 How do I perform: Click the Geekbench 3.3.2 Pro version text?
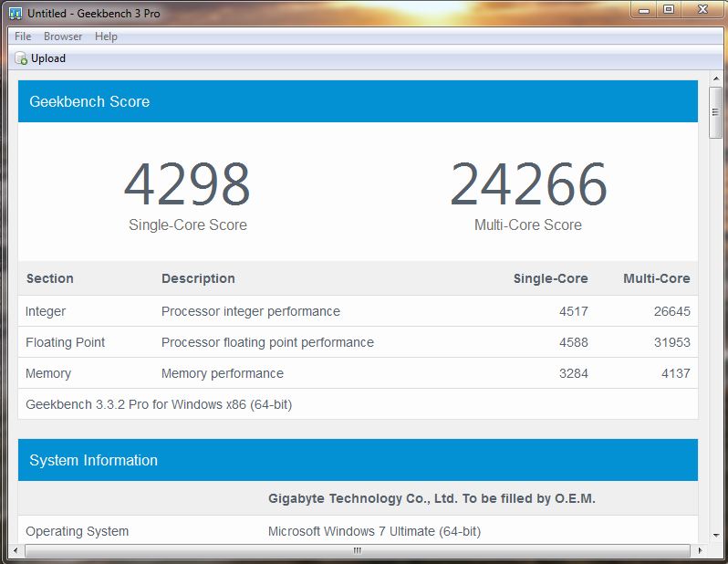[x=159, y=404]
